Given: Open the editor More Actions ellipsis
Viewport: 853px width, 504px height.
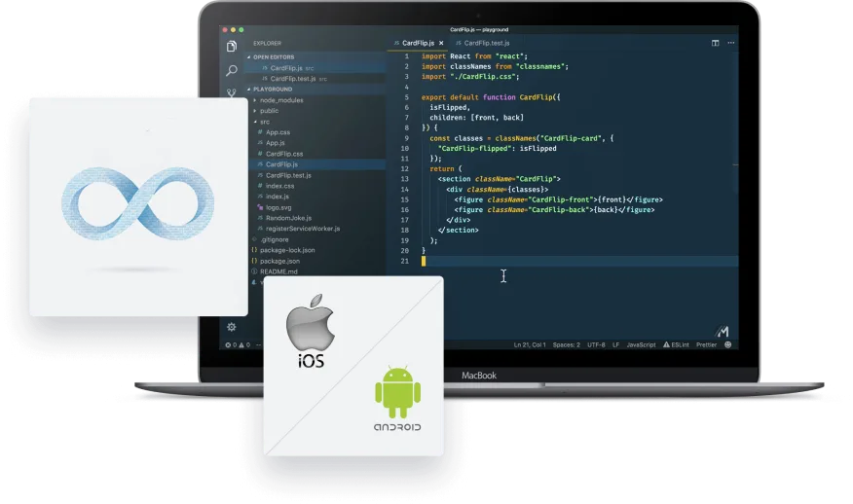Looking at the screenshot, I should click(731, 43).
